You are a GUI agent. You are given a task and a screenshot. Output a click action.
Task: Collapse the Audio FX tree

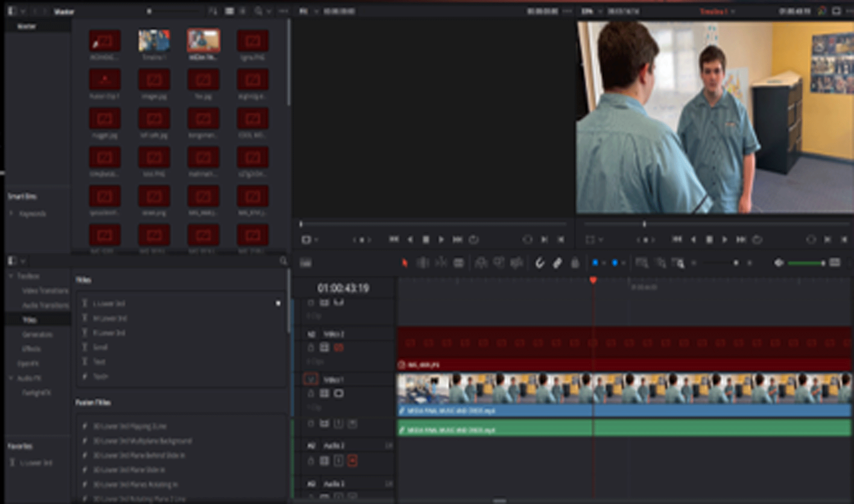click(12, 378)
